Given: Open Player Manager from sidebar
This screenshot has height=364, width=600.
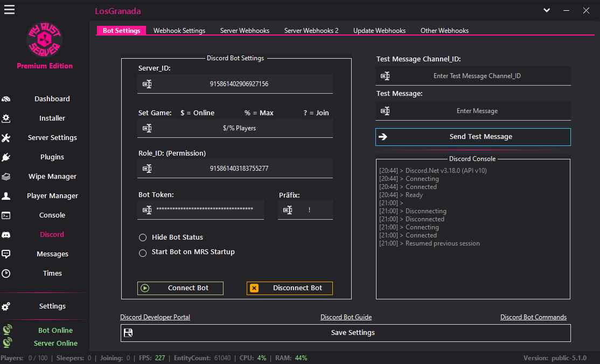Looking at the screenshot, I should pyautogui.click(x=52, y=196).
